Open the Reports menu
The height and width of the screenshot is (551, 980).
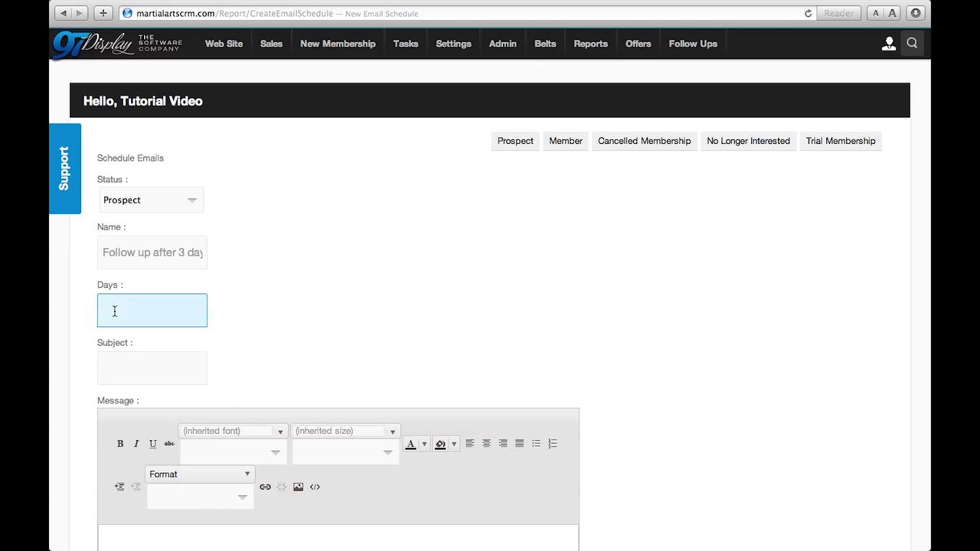click(590, 44)
